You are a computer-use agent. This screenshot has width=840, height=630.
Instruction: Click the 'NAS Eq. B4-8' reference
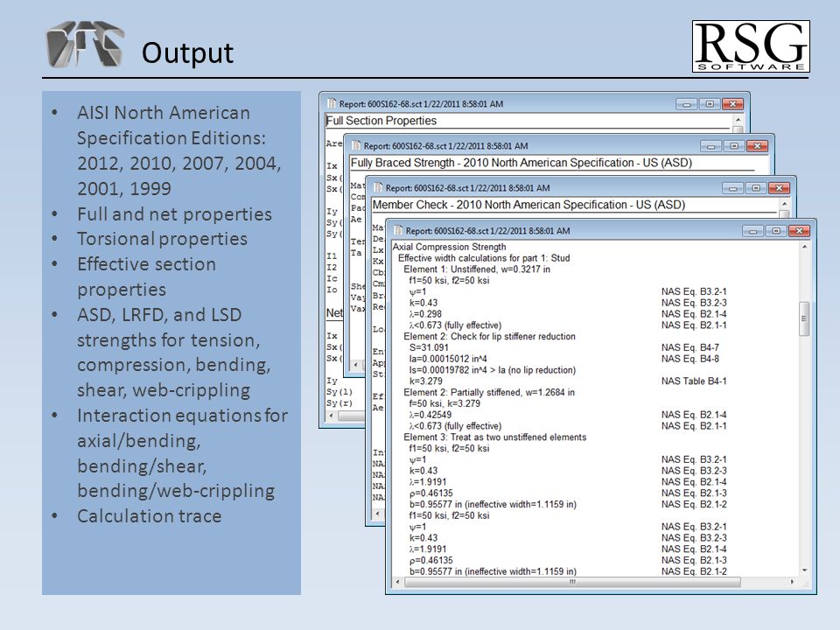690,359
